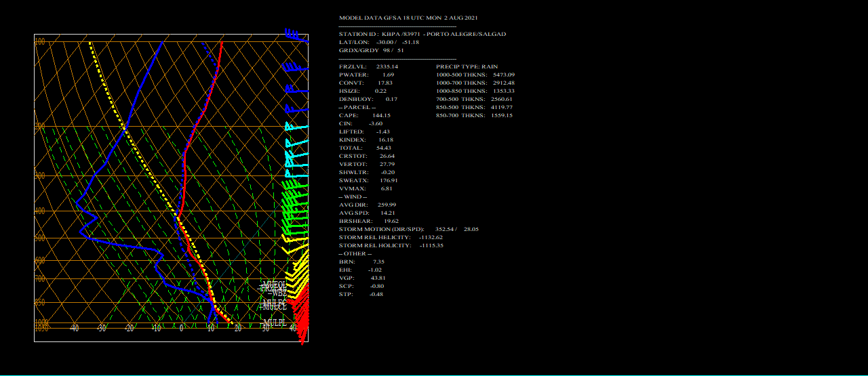Pick the 'BRSHEAR: 19.62' row

click(369, 221)
